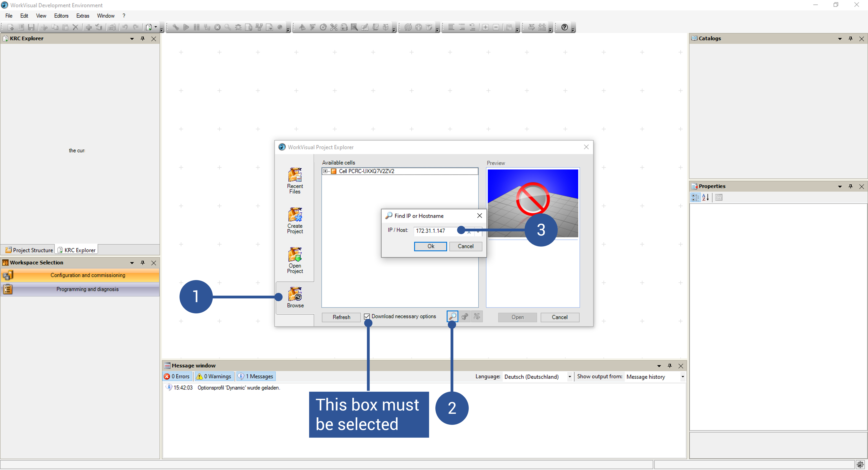Image resolution: width=868 pixels, height=470 pixels.
Task: Expand the Cell PCRC-UXXQ7V2ZV2 tree node
Action: tap(325, 171)
